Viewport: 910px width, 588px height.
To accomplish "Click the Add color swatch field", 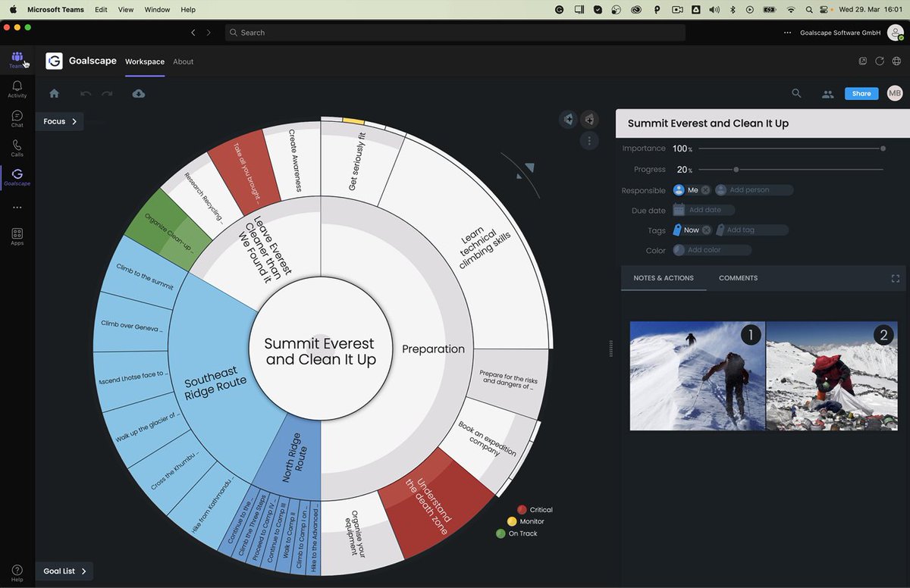I will pos(711,250).
